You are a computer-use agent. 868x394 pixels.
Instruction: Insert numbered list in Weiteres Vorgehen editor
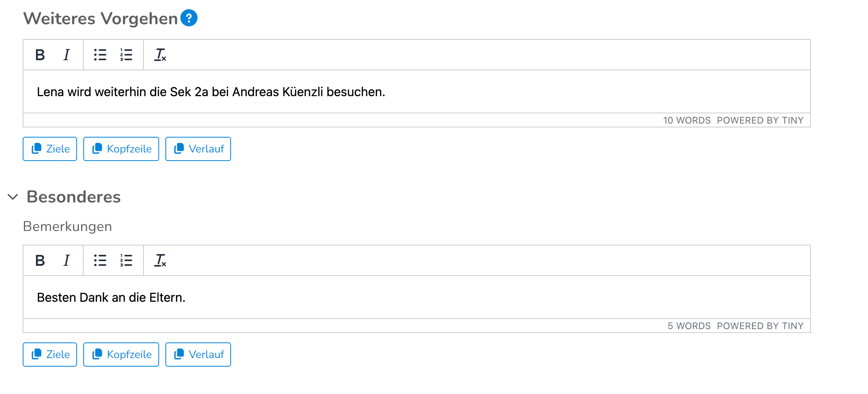[126, 55]
